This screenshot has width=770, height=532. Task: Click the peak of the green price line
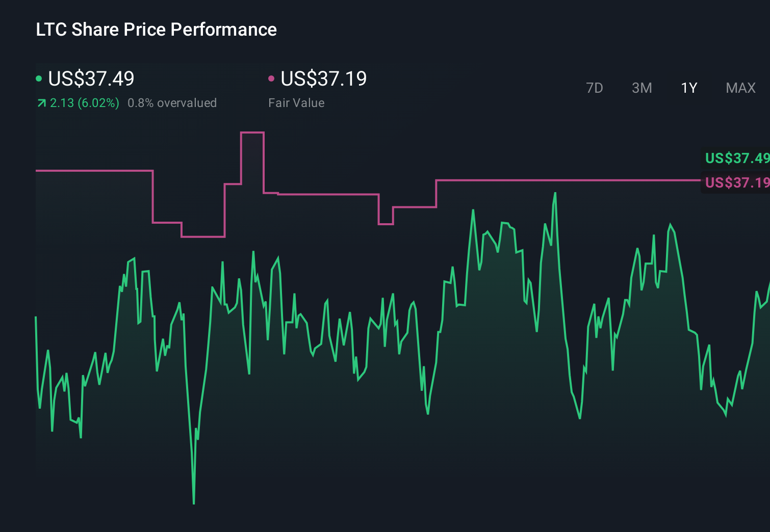pos(555,194)
